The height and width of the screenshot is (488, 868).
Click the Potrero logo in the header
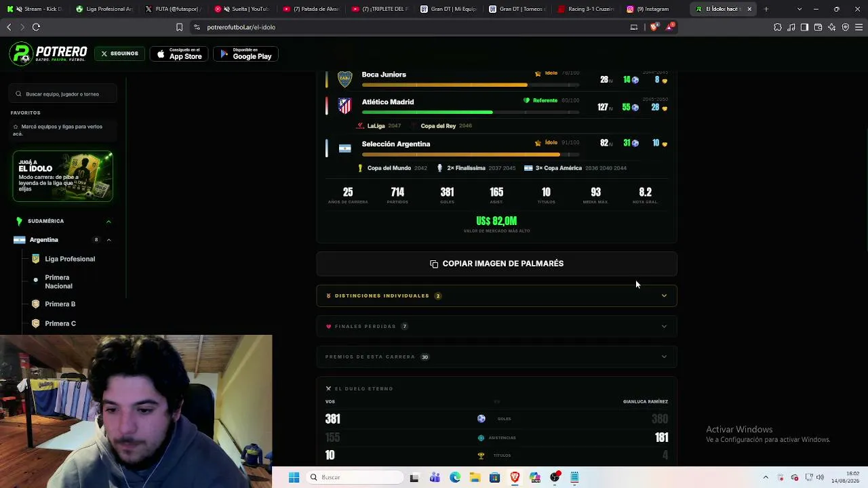click(x=48, y=54)
